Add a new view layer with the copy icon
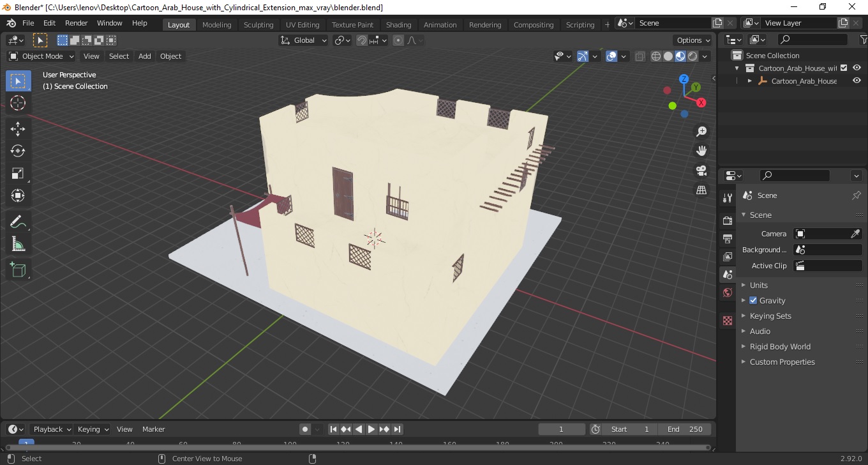Viewport: 868px width, 465px height. point(843,23)
